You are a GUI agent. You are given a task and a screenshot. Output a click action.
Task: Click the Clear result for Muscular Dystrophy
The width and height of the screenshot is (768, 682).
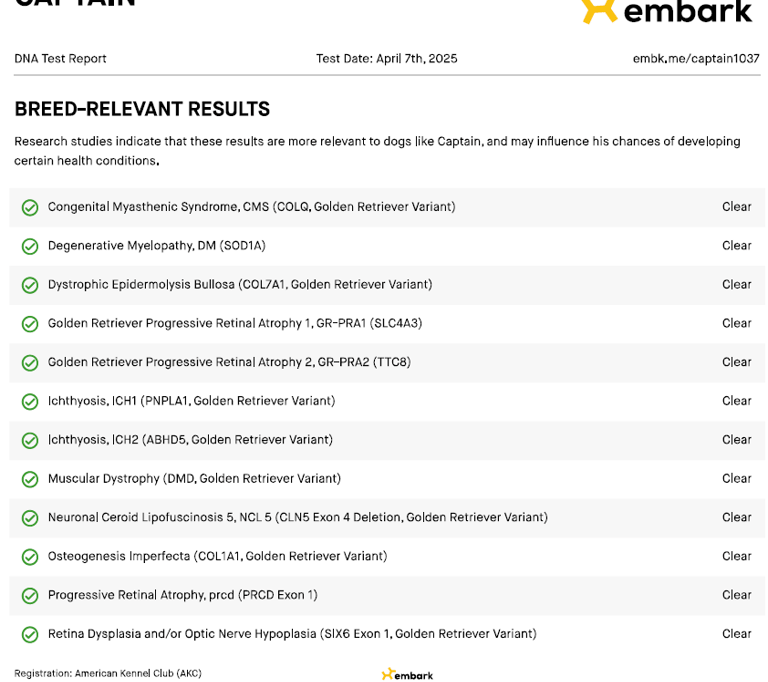point(736,479)
